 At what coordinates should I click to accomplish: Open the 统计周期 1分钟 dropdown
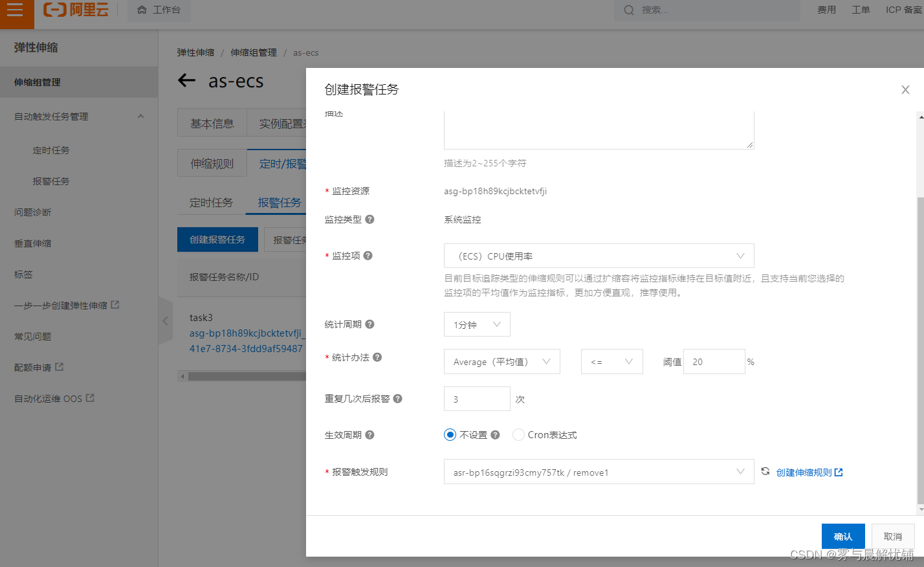(x=477, y=324)
